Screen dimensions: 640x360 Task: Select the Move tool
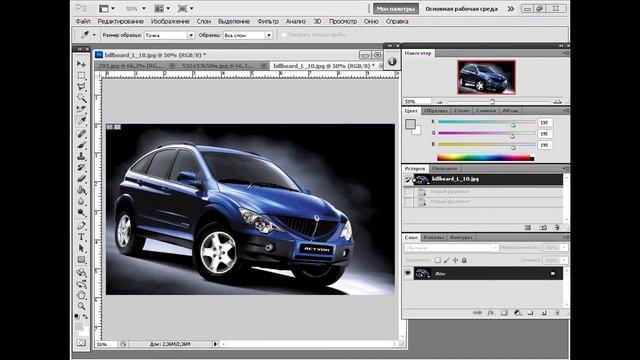coord(81,64)
